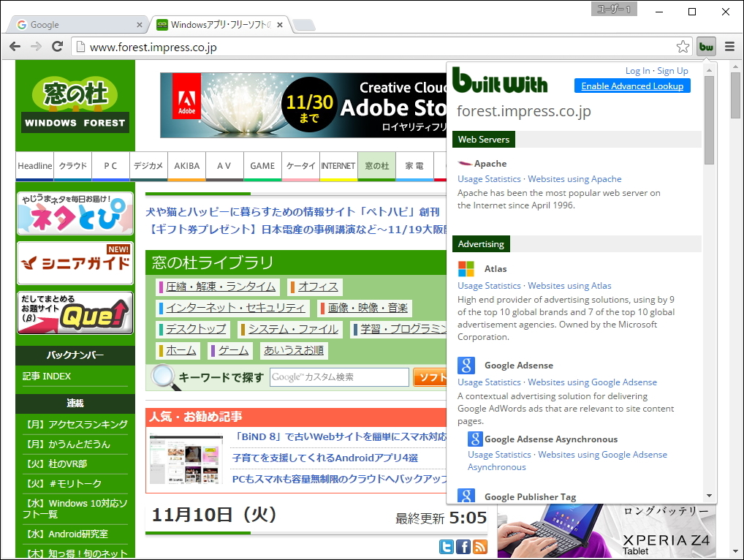Open the Chrome hamburger menu icon
This screenshot has height=560, width=744.
point(729,45)
